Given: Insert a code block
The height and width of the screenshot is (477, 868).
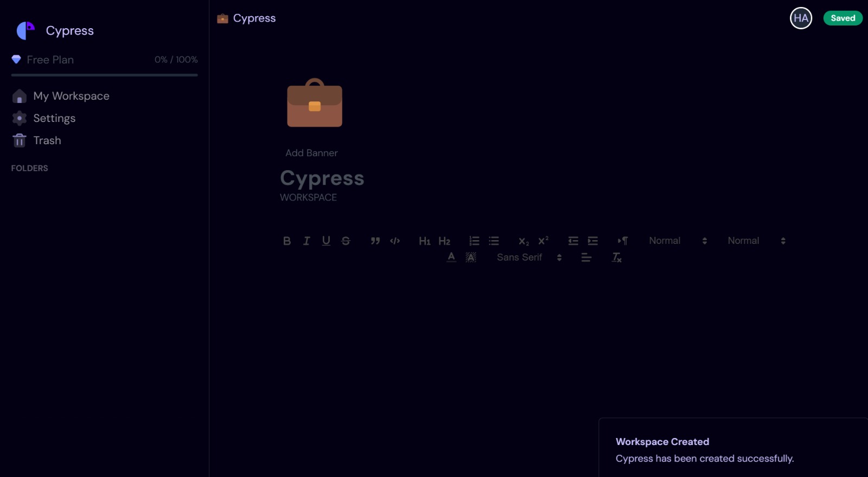Looking at the screenshot, I should (395, 241).
